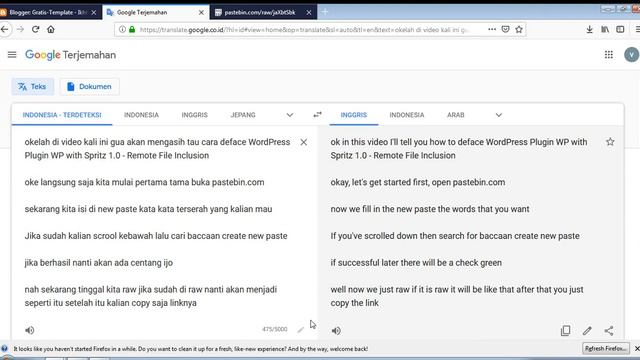The image size is (640, 360).
Task: Copy the translation to clipboard
Action: (565, 331)
